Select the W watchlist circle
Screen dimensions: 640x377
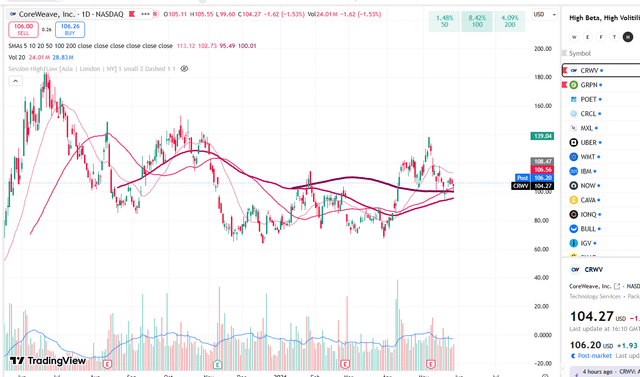(x=574, y=37)
